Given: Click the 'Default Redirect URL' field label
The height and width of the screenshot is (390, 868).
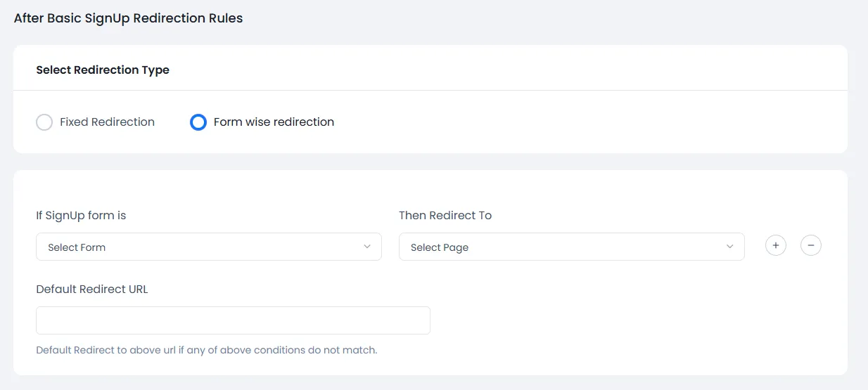Looking at the screenshot, I should click(x=92, y=290).
